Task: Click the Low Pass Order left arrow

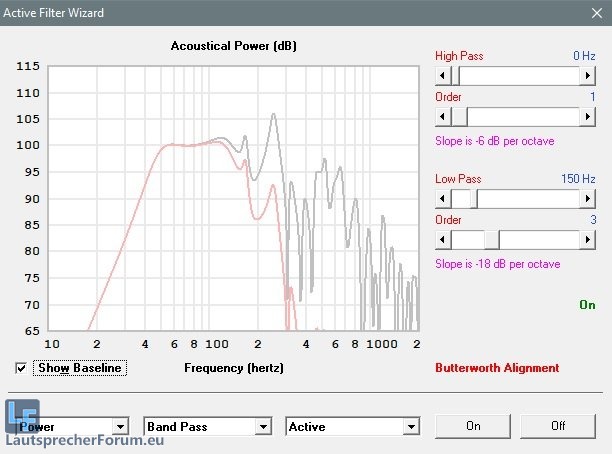Action: pos(443,240)
